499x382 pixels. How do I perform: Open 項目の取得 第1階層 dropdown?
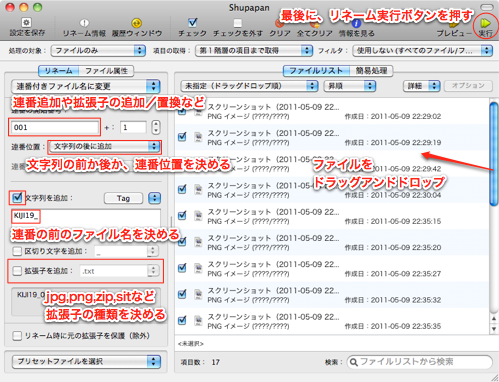coord(254,51)
